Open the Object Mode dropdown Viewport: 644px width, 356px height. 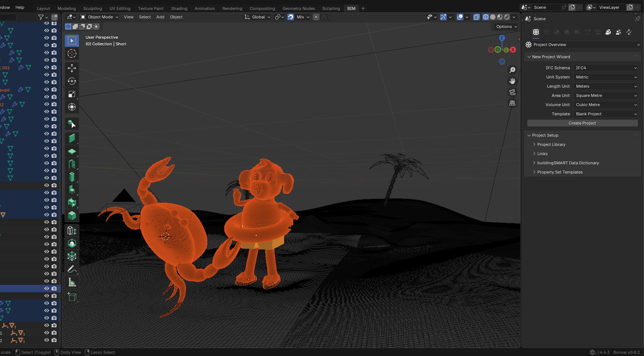pos(100,17)
